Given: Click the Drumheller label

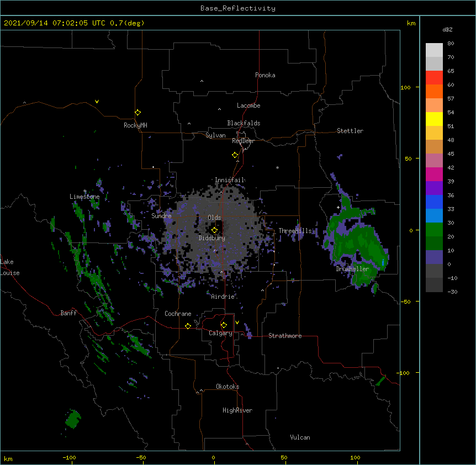Looking at the screenshot, I should point(352,269).
